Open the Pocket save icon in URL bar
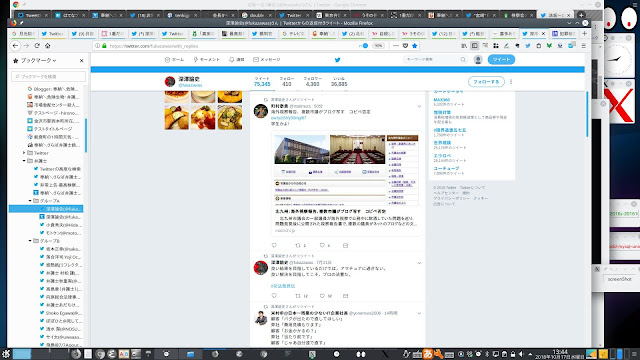The width and height of the screenshot is (640, 360). [x=405, y=46]
